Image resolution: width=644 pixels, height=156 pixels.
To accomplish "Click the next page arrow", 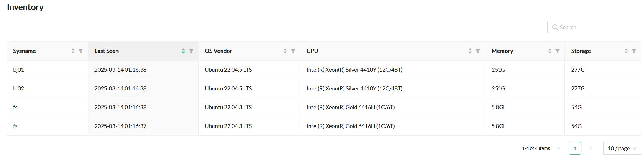I will coord(591,148).
